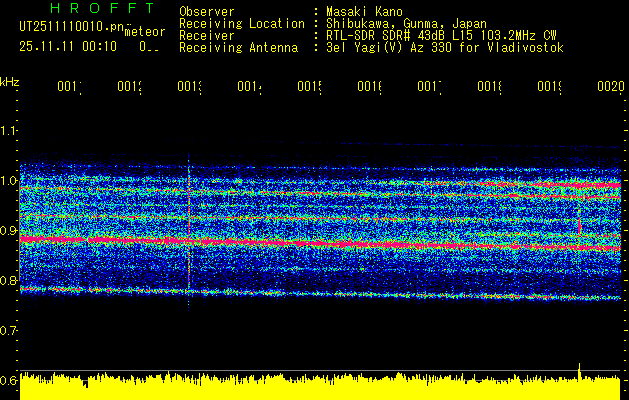629x400 pixels.
Task: Click the kHz axis unit label
Action: click(9, 82)
